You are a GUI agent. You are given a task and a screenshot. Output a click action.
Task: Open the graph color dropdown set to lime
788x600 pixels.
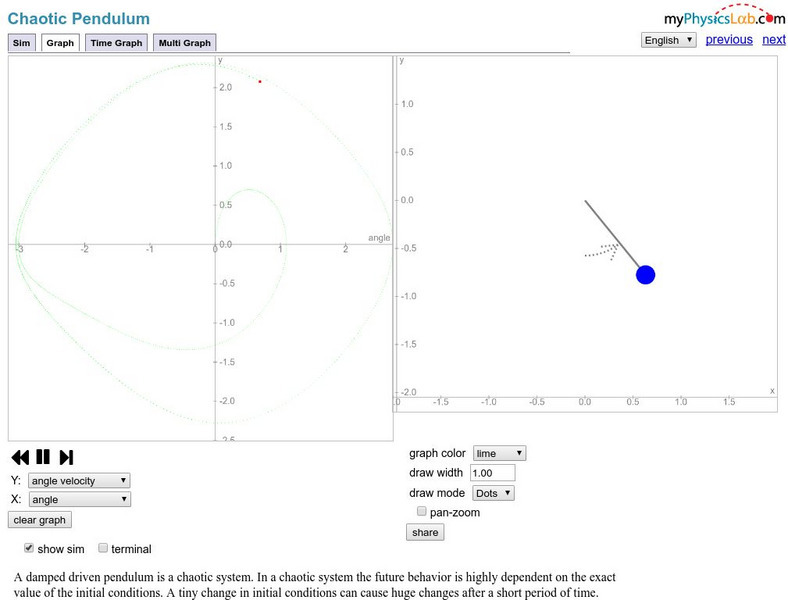tap(499, 453)
